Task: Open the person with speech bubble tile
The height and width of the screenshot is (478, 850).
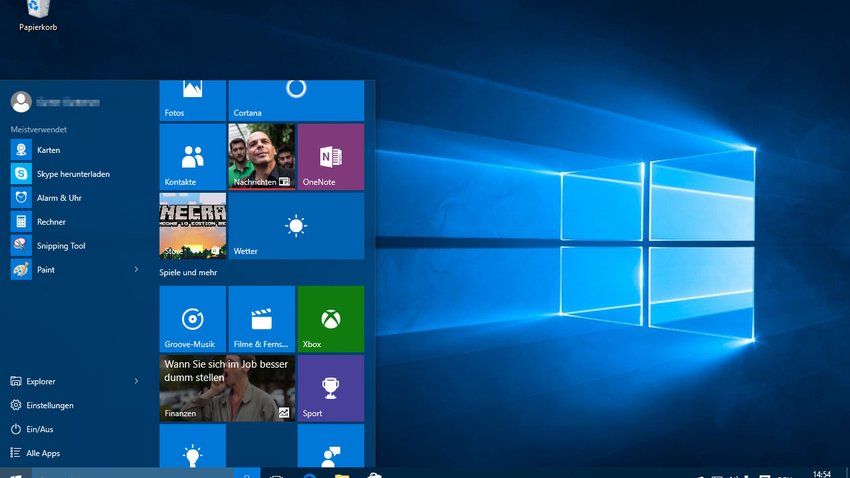Action: point(331,445)
